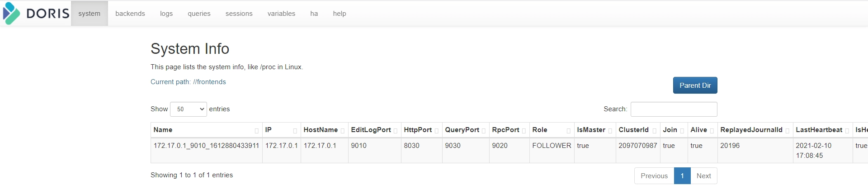Sort by Role column sort icon
Screen dimensions: 868x185
(568, 131)
